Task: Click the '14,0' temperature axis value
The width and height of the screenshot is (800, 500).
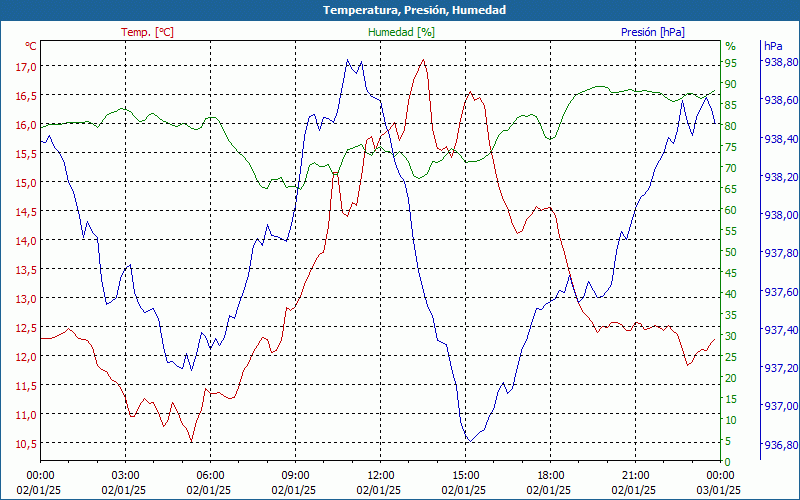Action: pos(24,241)
